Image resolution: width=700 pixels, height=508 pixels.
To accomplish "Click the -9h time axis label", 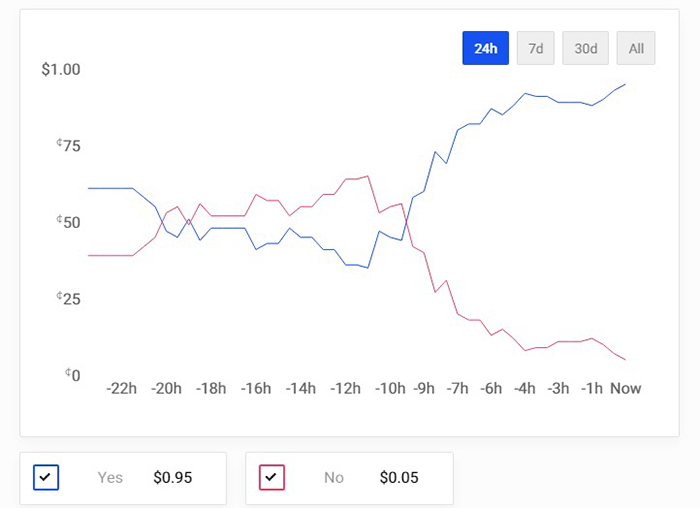I will click(424, 388).
